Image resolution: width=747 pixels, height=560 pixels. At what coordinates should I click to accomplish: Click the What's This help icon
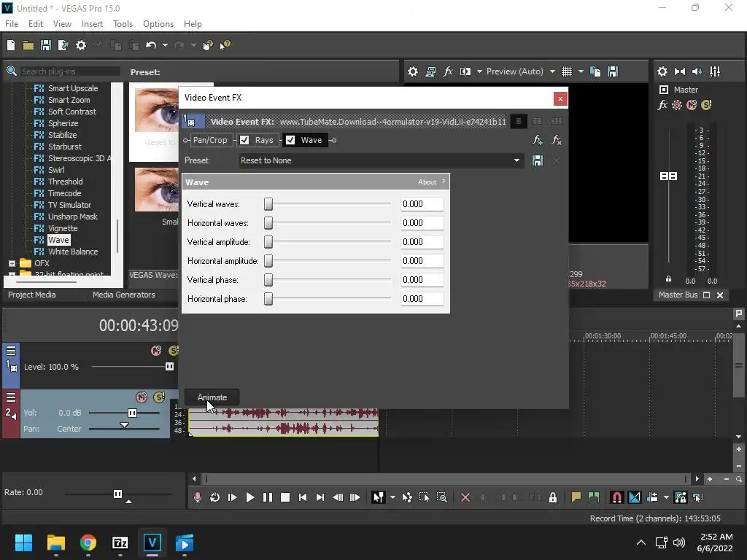coord(225,45)
